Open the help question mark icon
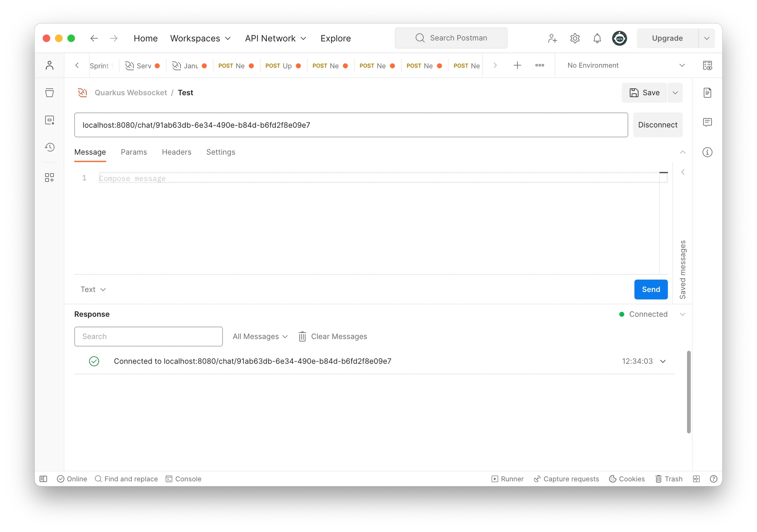 coord(713,479)
